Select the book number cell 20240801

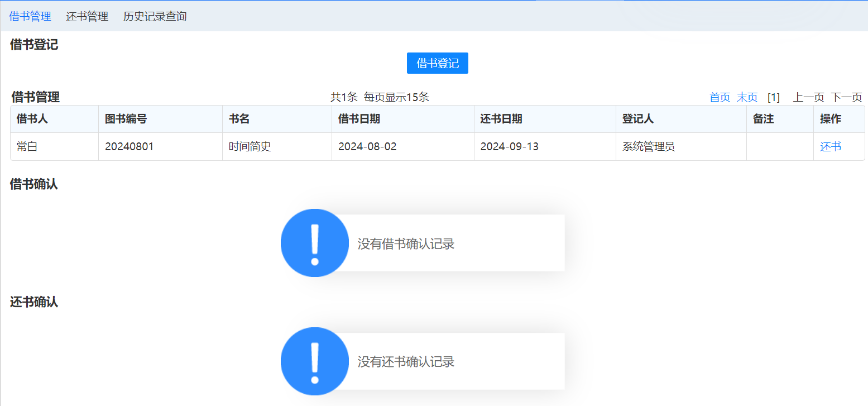[129, 147]
